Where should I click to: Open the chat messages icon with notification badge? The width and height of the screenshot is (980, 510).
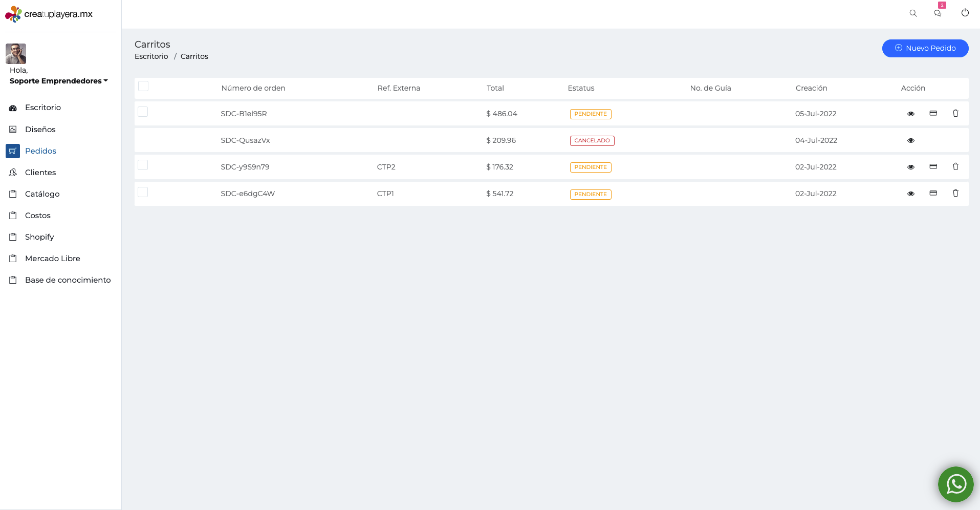coord(938,13)
